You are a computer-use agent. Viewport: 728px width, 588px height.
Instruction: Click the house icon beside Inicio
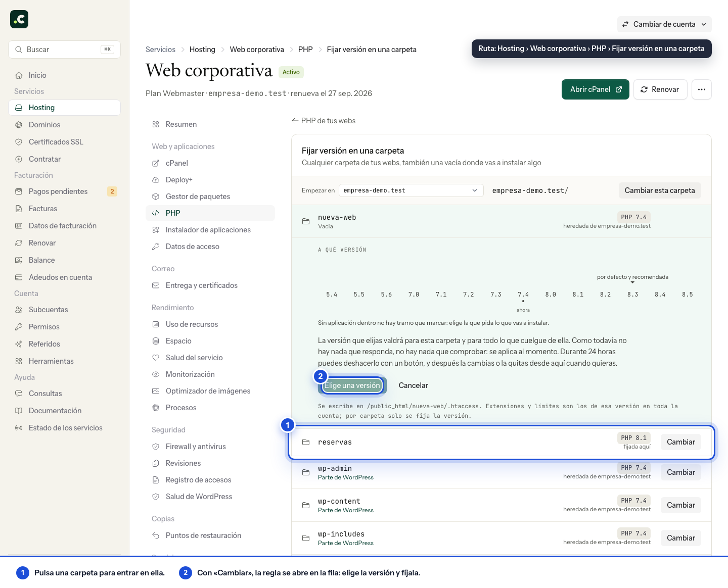19,75
